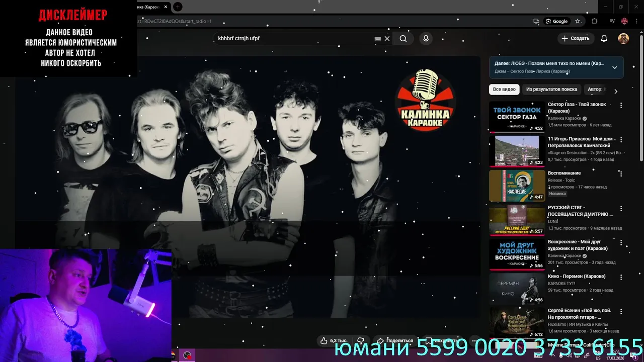Viewport: 644px width, 362px height.
Task: Click the install app icon in address bar
Action: (536, 21)
